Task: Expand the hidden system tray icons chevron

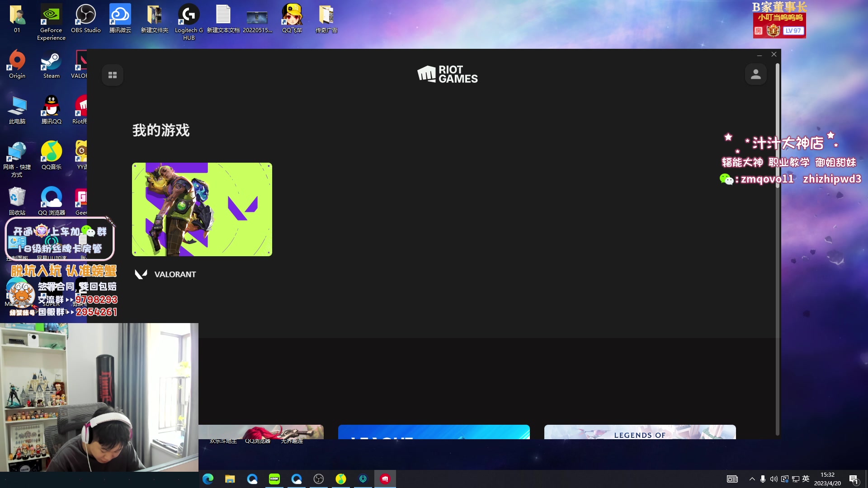Action: coord(752,479)
